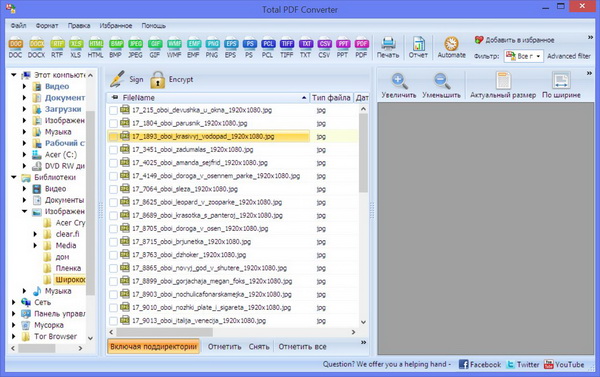This screenshot has height=377, width=600.
Task: Check the 17_7064_oboi_sleza file box
Action: coord(113,189)
